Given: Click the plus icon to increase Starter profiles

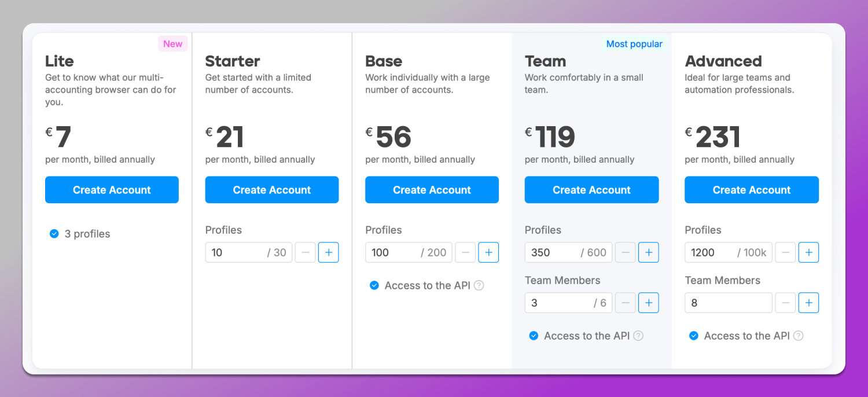Looking at the screenshot, I should tap(328, 252).
